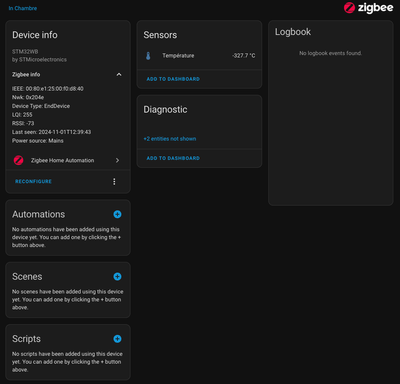Screen dimensions: 400x384
Task: Open the In Chambre area link
Action: 23,8
